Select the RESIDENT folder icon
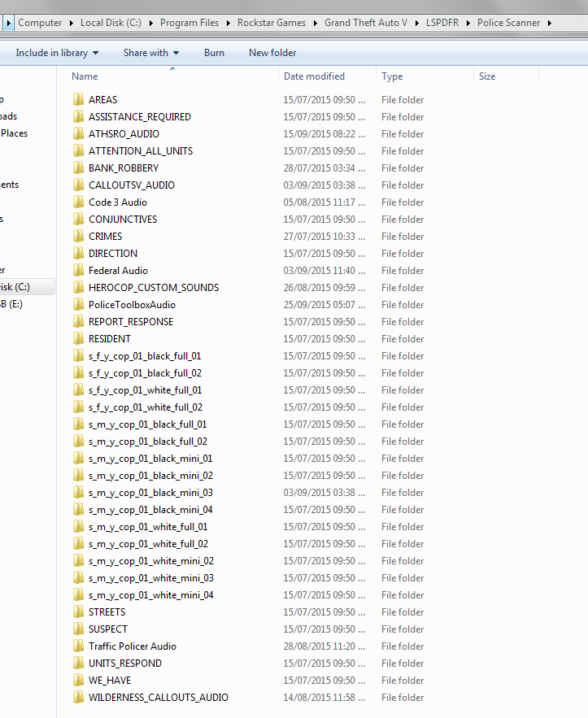Viewport: 588px width, 718px height. click(x=78, y=339)
